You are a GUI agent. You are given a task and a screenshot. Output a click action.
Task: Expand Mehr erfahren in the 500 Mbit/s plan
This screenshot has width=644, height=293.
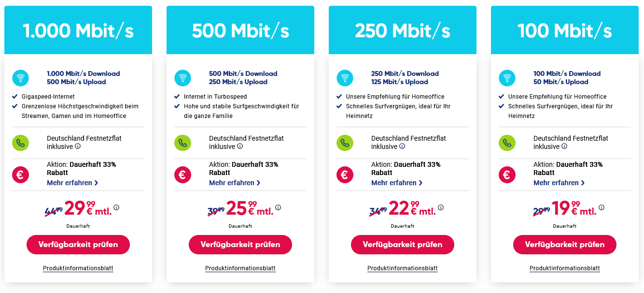[x=235, y=183]
